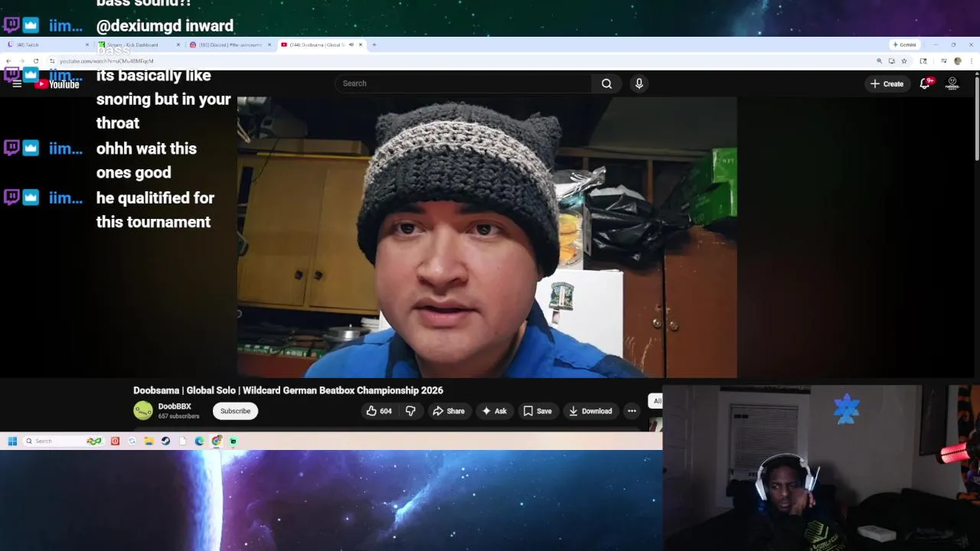Open Gemini in Chrome

(x=905, y=44)
